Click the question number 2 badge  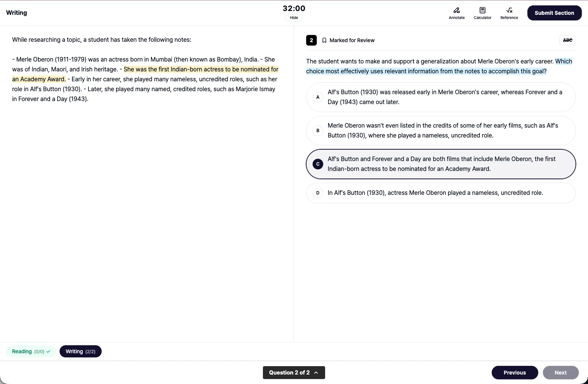coord(311,40)
